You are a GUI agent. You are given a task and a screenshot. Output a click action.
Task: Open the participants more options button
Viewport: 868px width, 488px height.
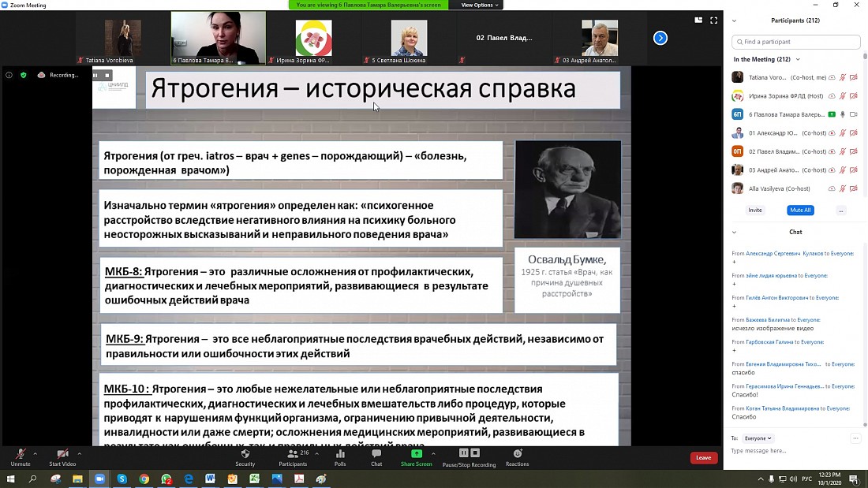click(x=841, y=210)
